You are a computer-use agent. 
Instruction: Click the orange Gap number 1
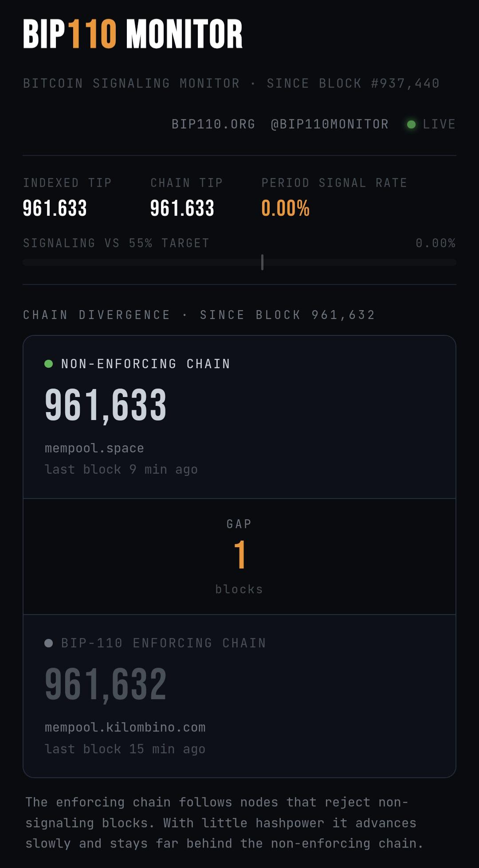(239, 555)
